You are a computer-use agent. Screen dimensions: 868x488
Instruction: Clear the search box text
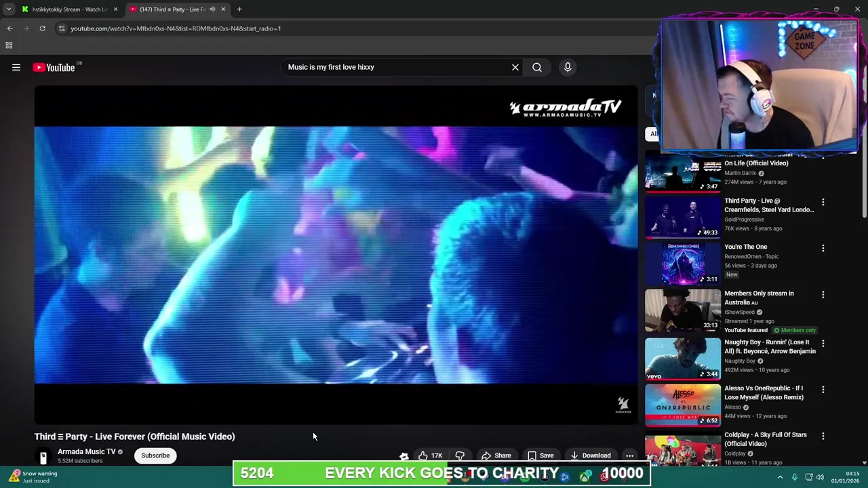(x=515, y=67)
